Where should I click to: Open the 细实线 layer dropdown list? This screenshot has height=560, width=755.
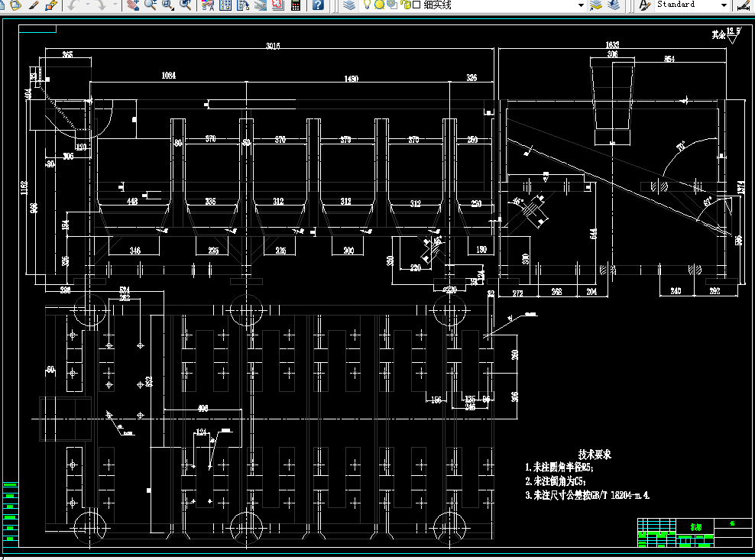point(581,5)
